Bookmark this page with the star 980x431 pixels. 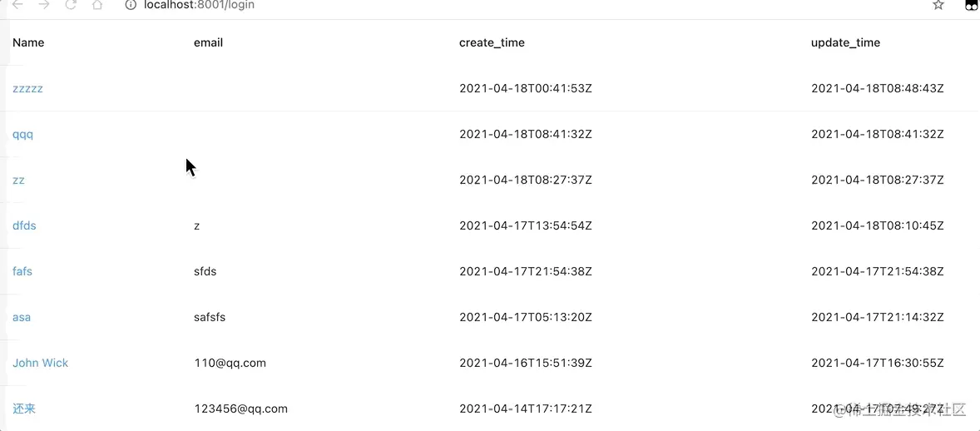pyautogui.click(x=938, y=5)
